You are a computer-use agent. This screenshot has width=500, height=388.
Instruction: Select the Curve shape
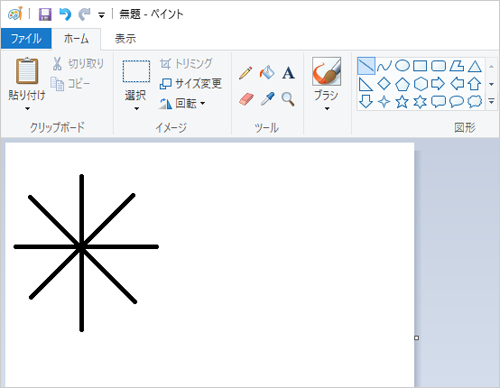[384, 66]
